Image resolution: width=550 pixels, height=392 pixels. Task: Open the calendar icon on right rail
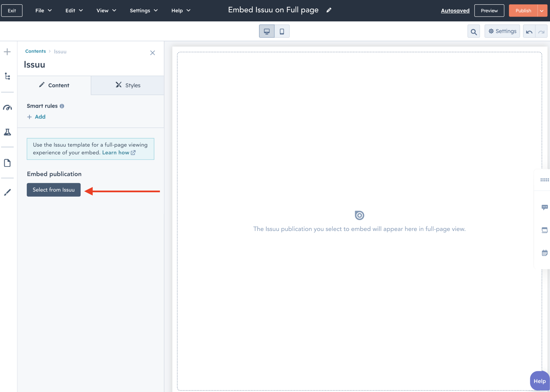click(545, 253)
